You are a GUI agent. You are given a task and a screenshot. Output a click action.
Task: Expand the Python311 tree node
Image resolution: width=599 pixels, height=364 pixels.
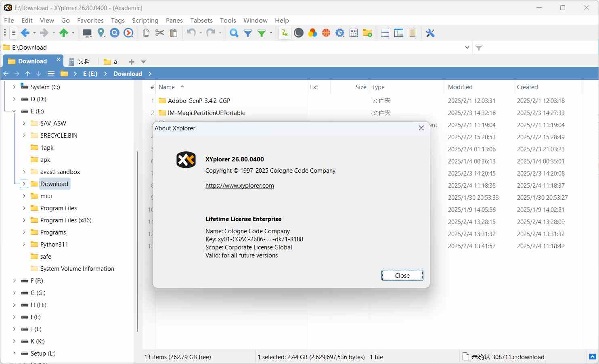(x=24, y=244)
